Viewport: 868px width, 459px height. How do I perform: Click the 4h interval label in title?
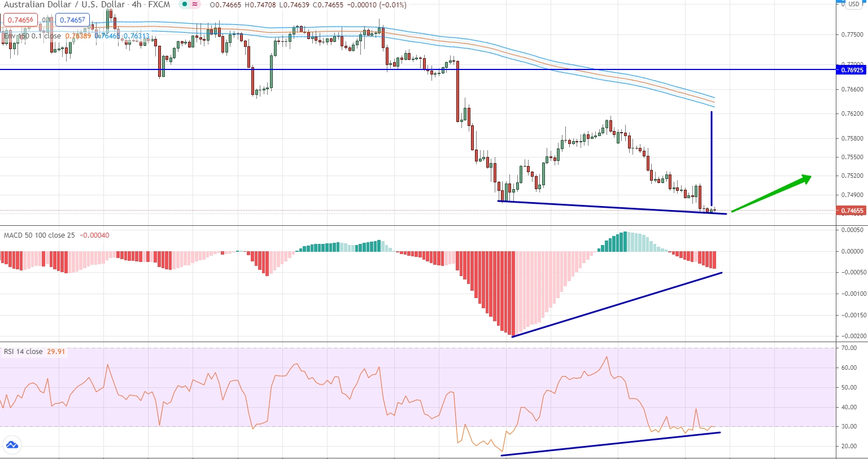pos(137,5)
